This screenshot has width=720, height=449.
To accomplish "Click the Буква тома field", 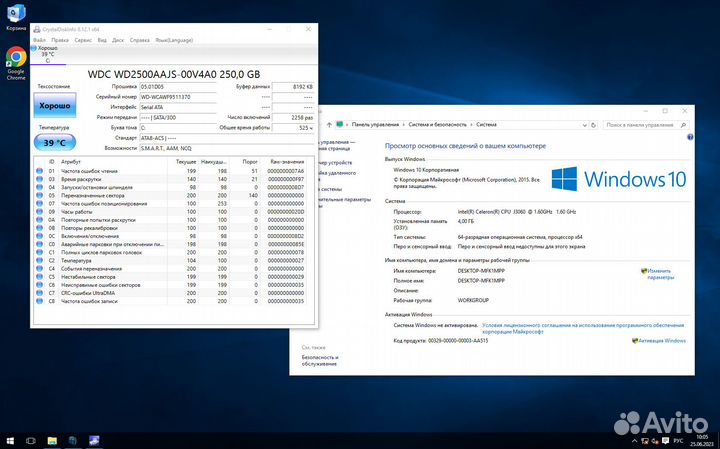I will click(178, 128).
